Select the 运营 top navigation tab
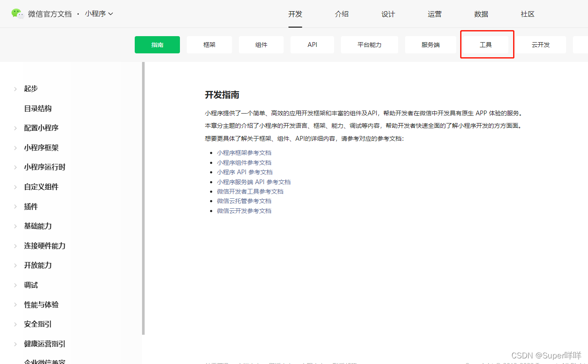 tap(435, 14)
